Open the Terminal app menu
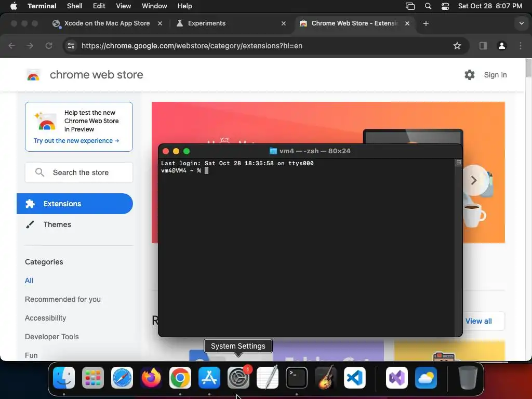532x399 pixels. (x=42, y=6)
